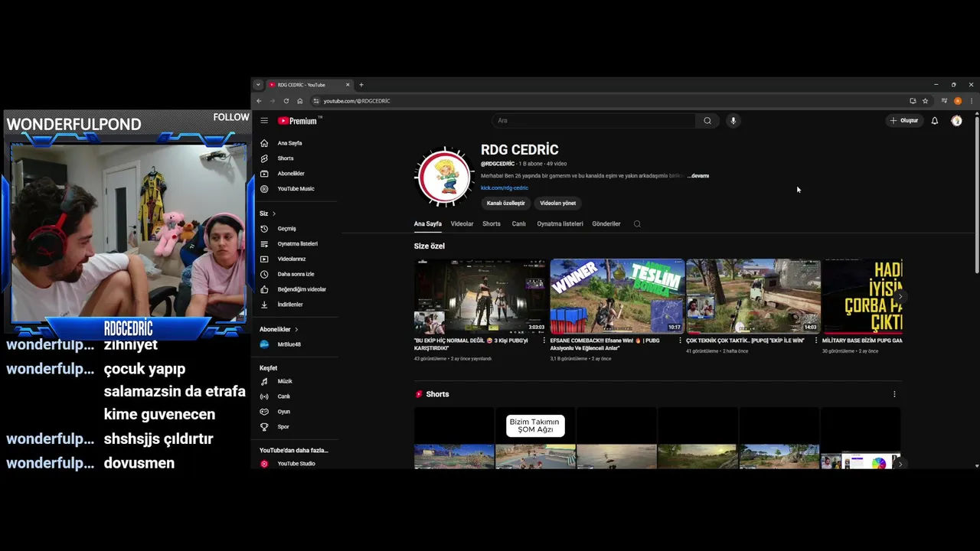This screenshot has width=980, height=551.
Task: Click the Kanalı özelleştir button
Action: point(506,204)
